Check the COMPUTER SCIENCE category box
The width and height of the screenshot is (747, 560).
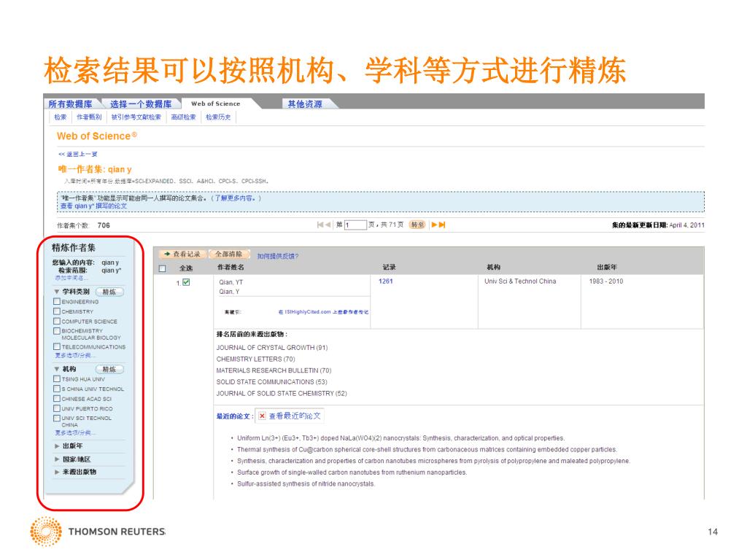click(57, 321)
